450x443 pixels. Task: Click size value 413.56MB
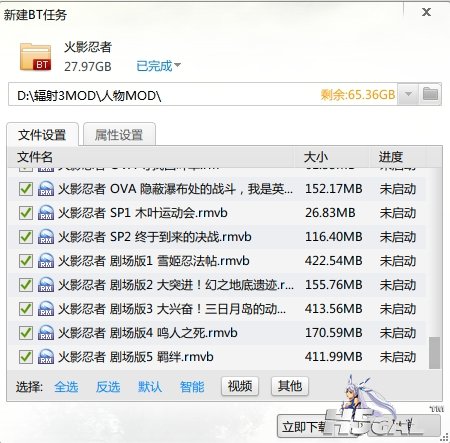pos(334,309)
